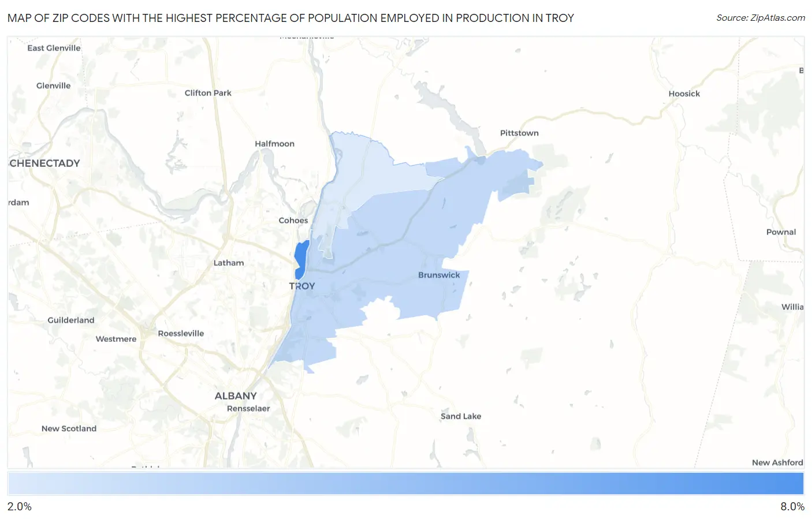This screenshot has height=519, width=812.
Task: Click the Cohoes label
Action: (293, 221)
